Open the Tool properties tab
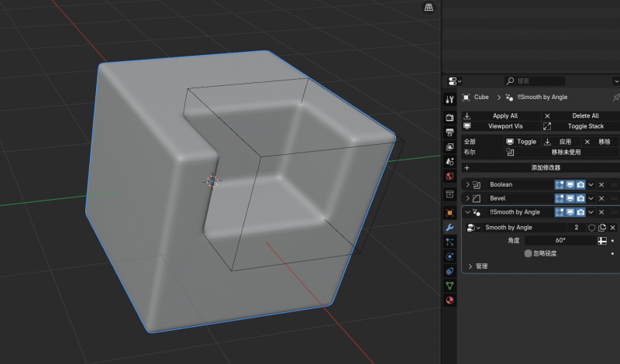The image size is (620, 364). pyautogui.click(x=449, y=100)
